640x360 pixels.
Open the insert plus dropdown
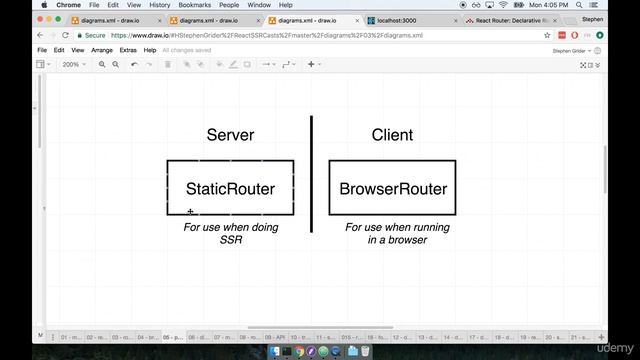click(314, 64)
